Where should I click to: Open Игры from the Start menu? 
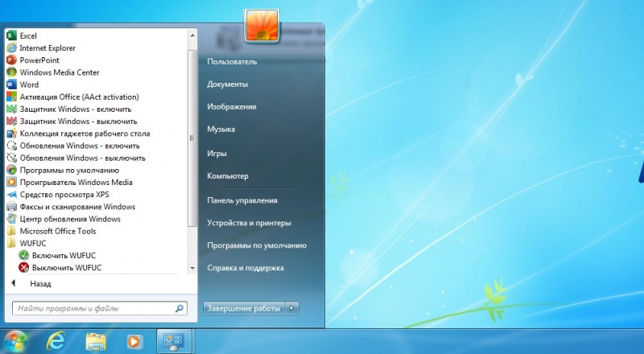(x=217, y=154)
